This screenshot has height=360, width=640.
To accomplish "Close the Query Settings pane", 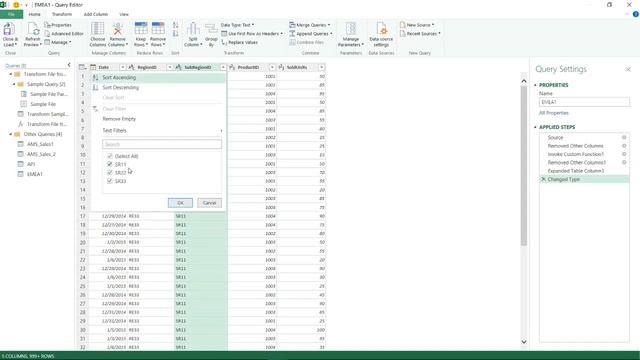I will point(628,69).
